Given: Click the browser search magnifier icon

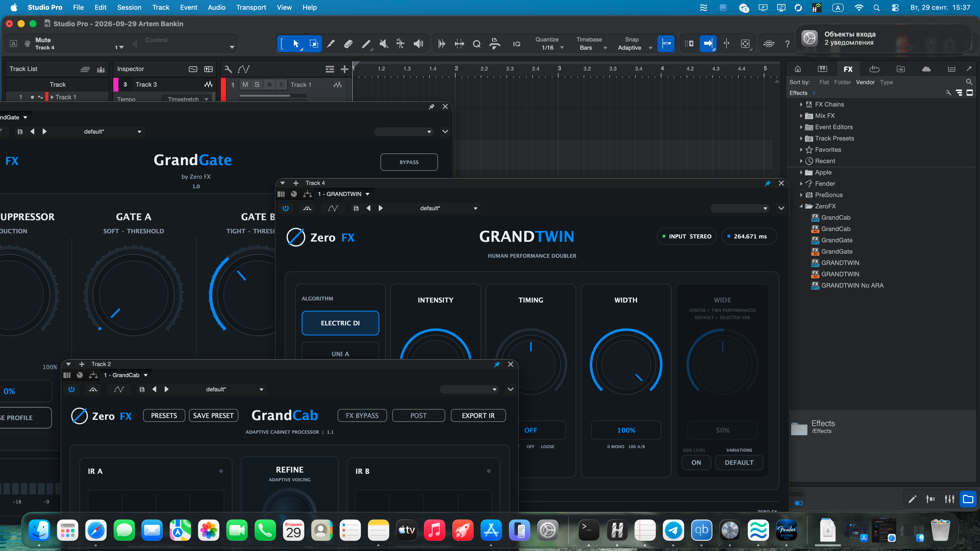Looking at the screenshot, I should click(969, 82).
